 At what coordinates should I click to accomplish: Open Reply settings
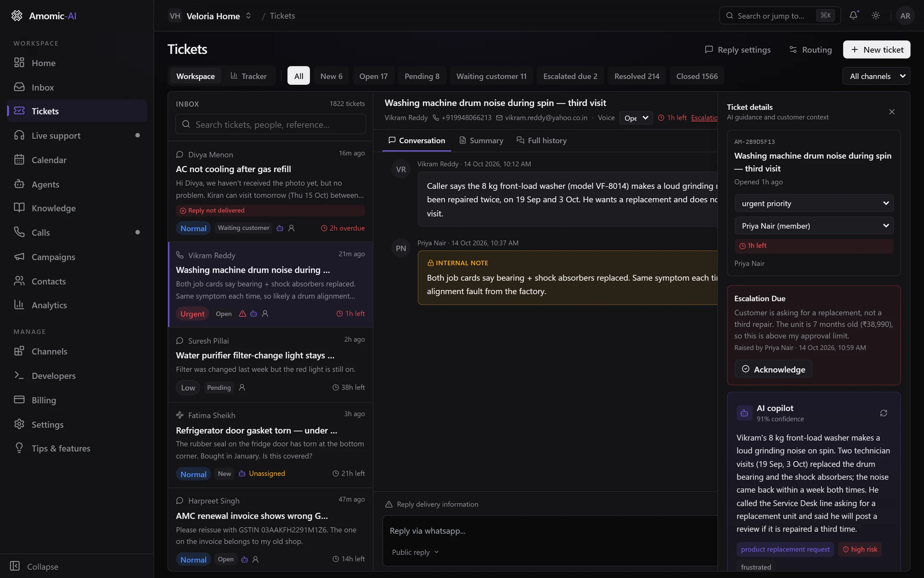coord(738,50)
